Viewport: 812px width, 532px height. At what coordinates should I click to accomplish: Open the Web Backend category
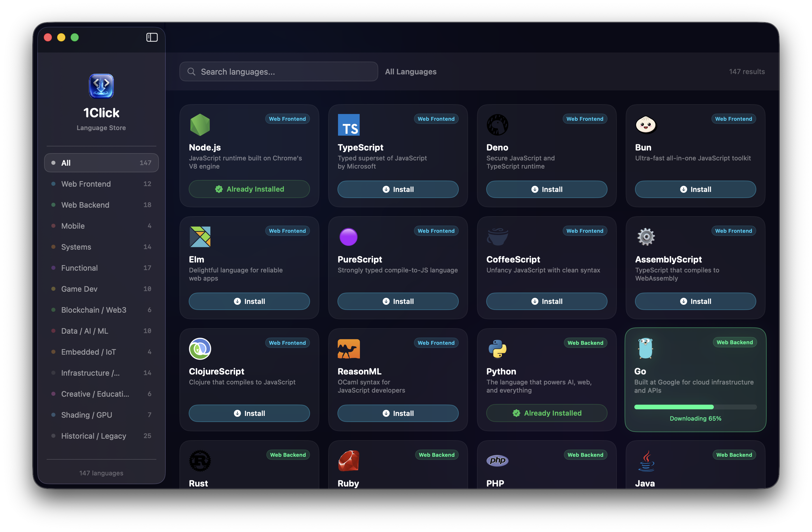pos(101,205)
